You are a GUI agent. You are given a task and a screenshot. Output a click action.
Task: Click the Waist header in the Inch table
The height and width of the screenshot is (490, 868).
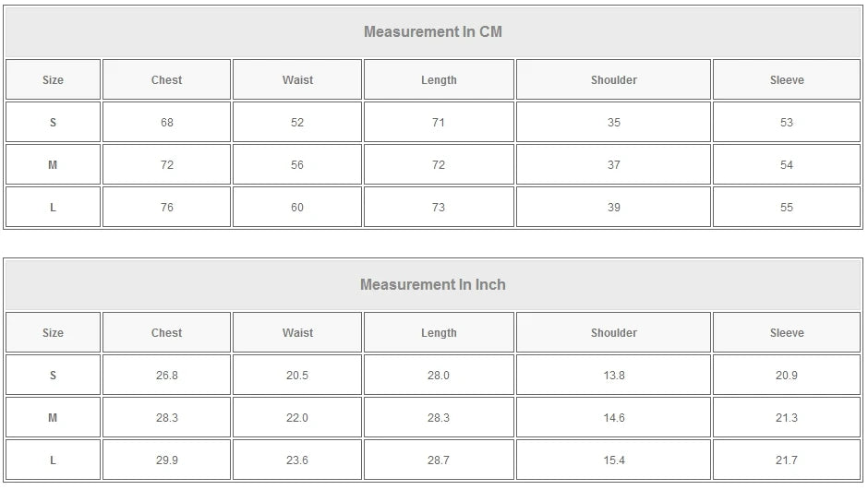[297, 333]
